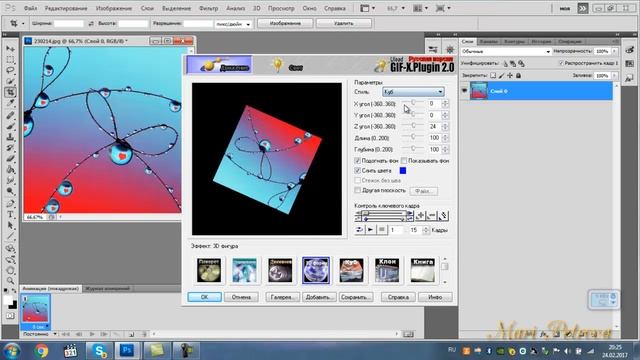Select the Pen tool
This screenshot has width=640, height=360.
pos(10,203)
